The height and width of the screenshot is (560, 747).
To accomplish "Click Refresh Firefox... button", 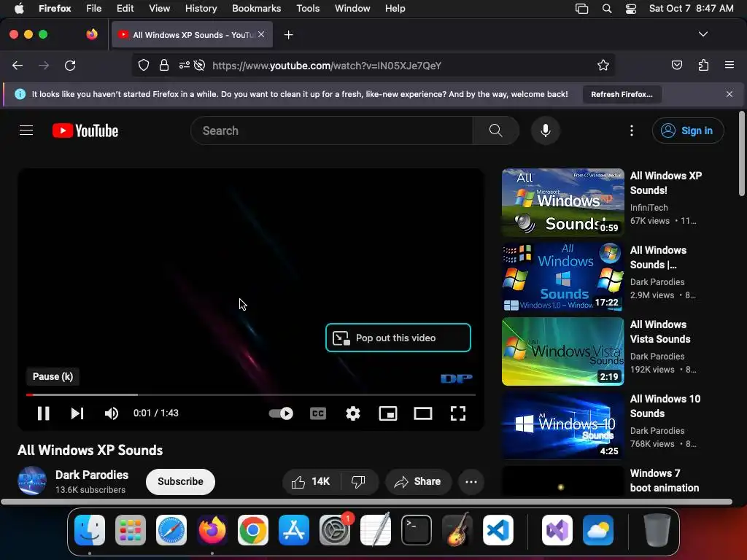I will point(622,94).
